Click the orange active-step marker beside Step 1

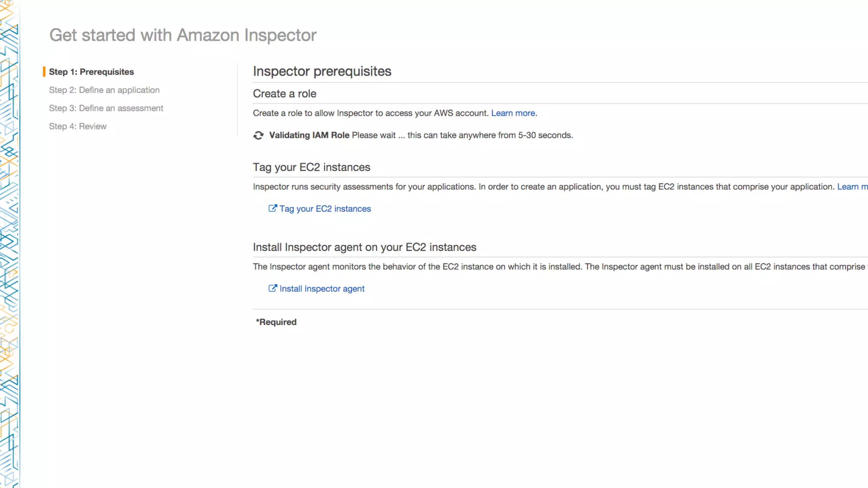pos(44,72)
